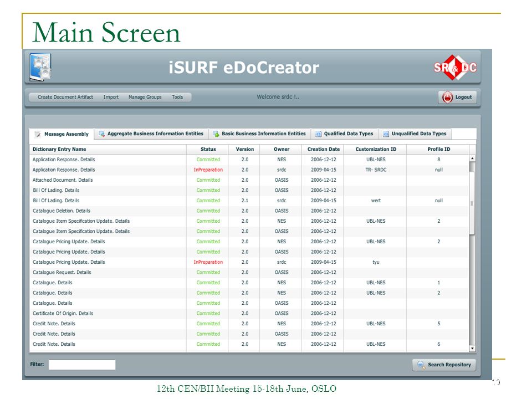Viewport: 532px width, 399px height.
Task: Switch to the Unqualified Data Types tab
Action: tap(415, 134)
